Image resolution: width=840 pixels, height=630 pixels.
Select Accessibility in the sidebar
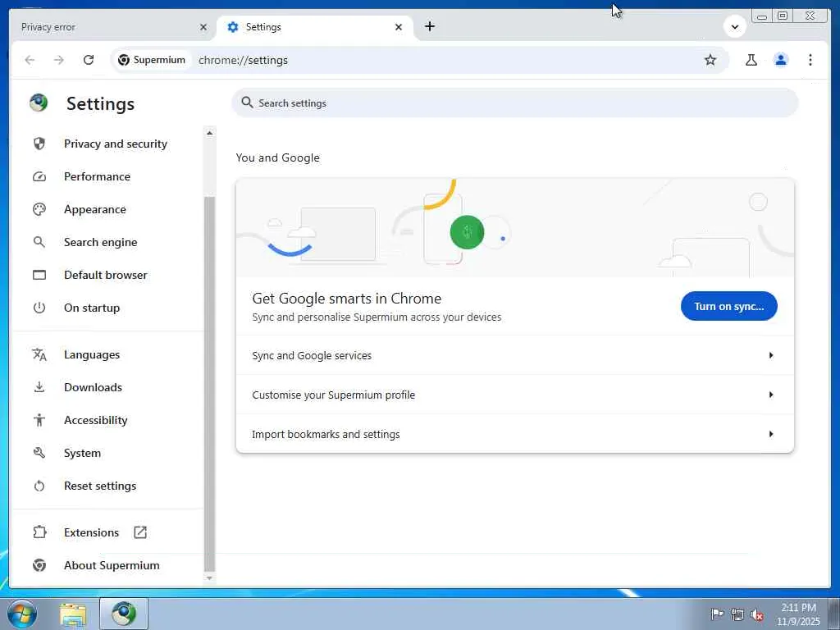click(x=95, y=420)
